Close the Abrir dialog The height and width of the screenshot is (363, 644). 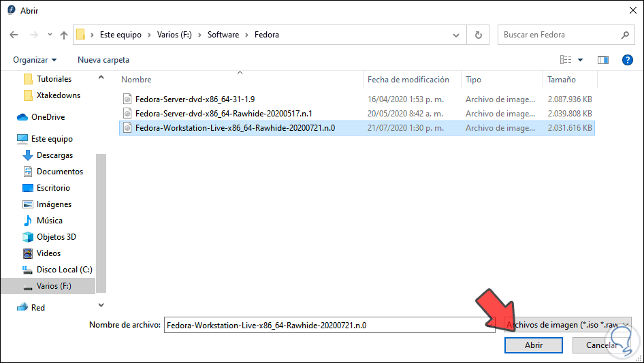coord(633,11)
